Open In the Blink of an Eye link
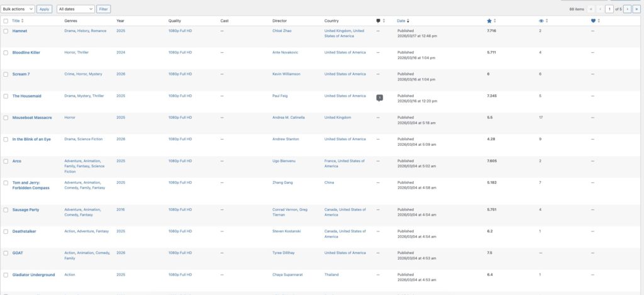This screenshot has height=295, width=644. click(x=31, y=139)
